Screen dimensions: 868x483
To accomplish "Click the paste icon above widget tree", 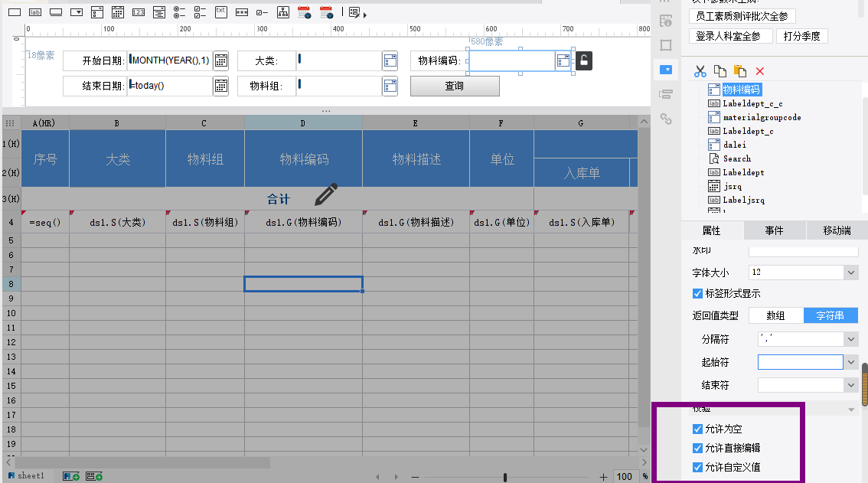I will (740, 71).
